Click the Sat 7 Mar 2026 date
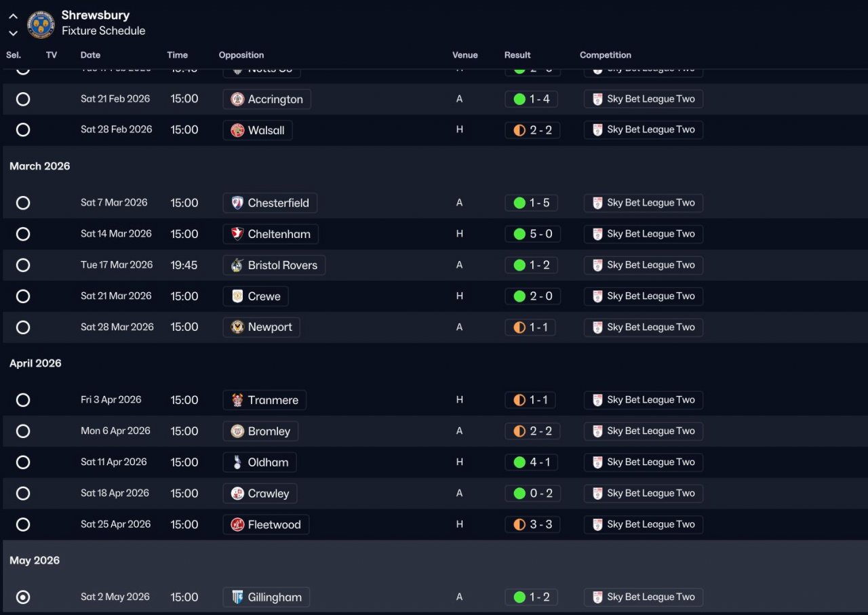Image resolution: width=868 pixels, height=615 pixels. point(114,203)
